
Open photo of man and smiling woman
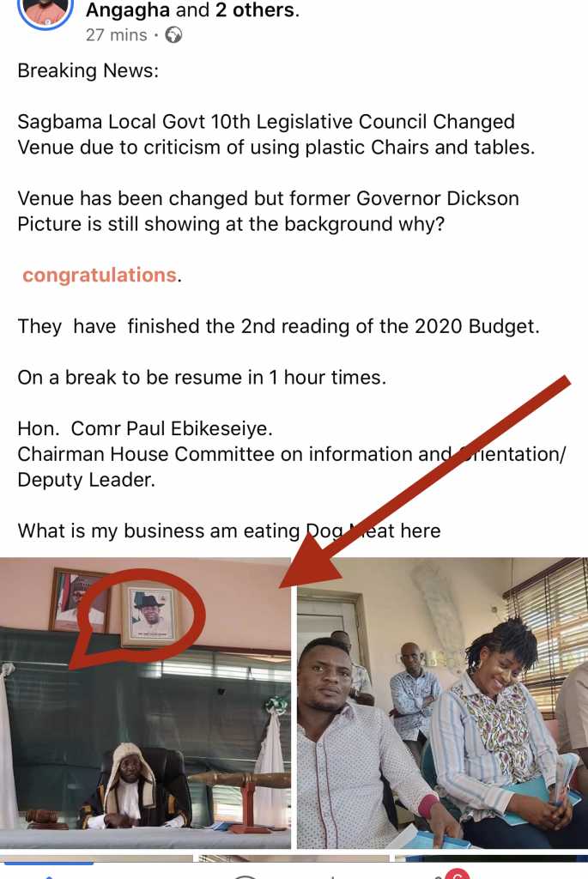(x=442, y=702)
